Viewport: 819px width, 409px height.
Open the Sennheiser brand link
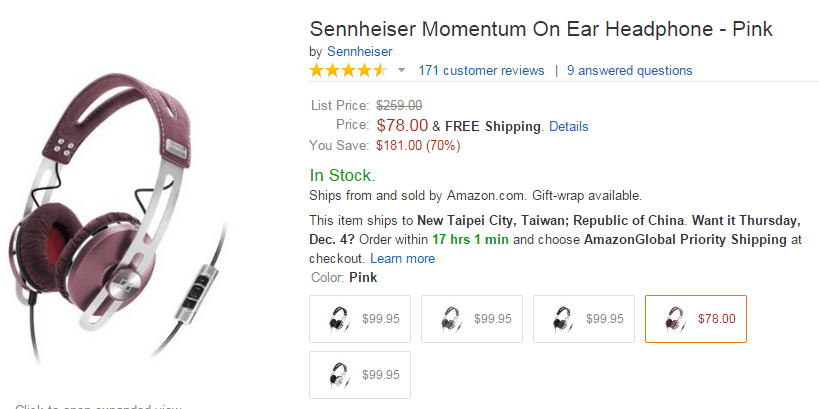coord(358,51)
